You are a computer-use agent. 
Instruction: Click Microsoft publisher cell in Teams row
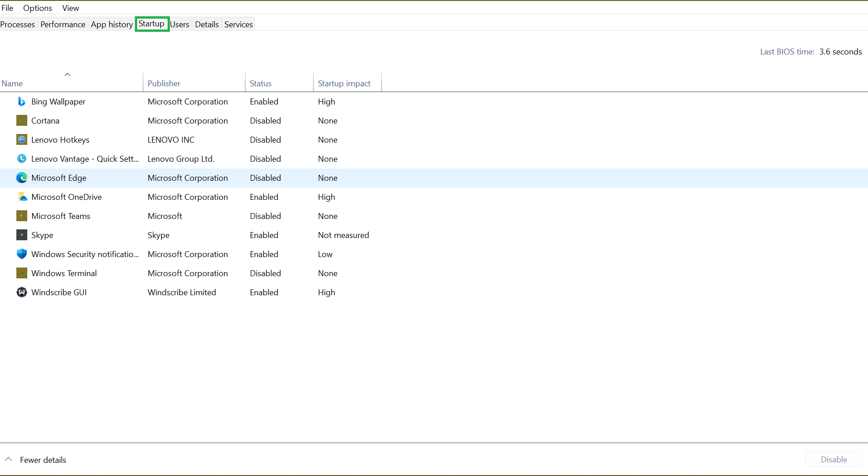(165, 216)
